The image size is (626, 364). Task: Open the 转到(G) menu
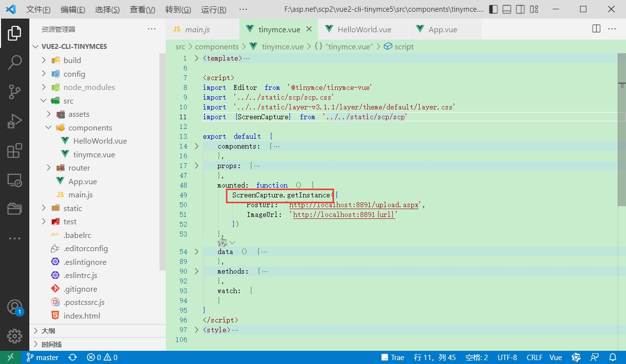tap(178, 10)
